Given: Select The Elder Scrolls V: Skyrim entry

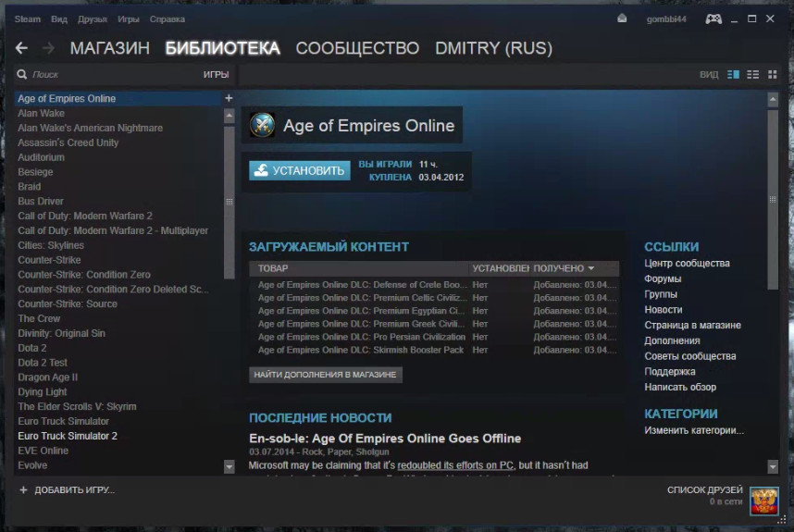Looking at the screenshot, I should [x=77, y=407].
